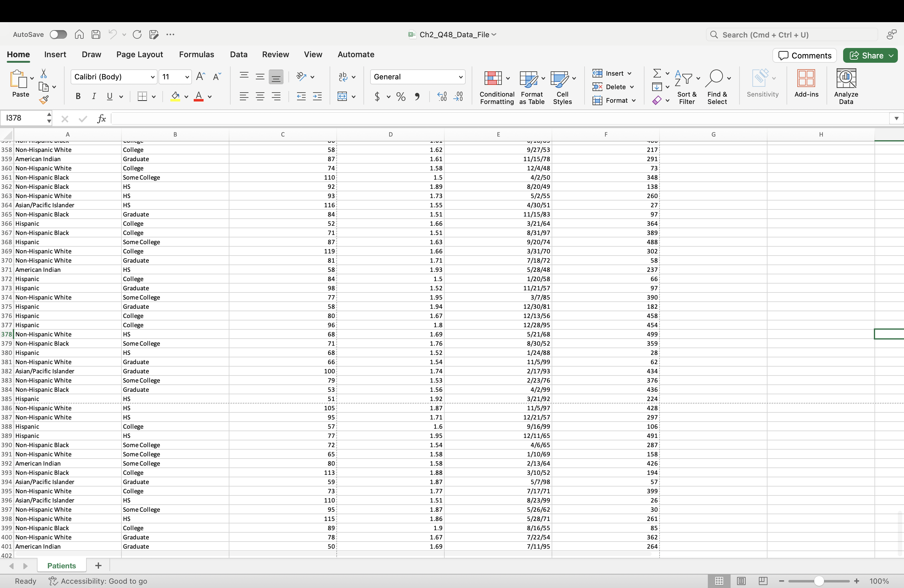Viewport: 904px width, 588px height.
Task: Click the Merge cells icon
Action: coord(342,97)
